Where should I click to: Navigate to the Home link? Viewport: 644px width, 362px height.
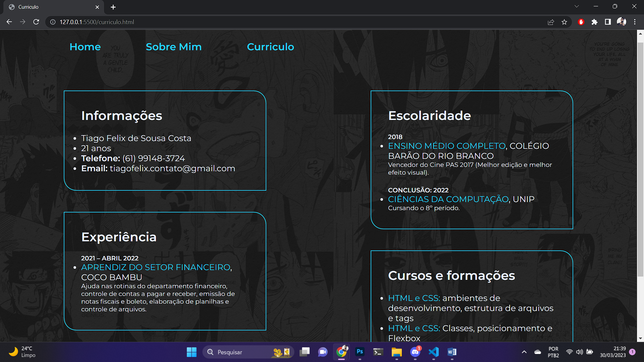click(x=85, y=47)
